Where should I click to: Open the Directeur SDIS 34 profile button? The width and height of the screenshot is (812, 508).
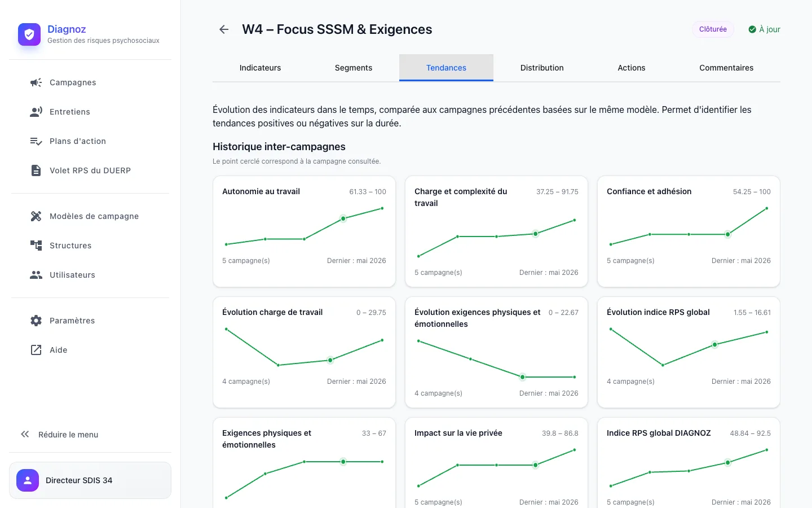pos(90,480)
